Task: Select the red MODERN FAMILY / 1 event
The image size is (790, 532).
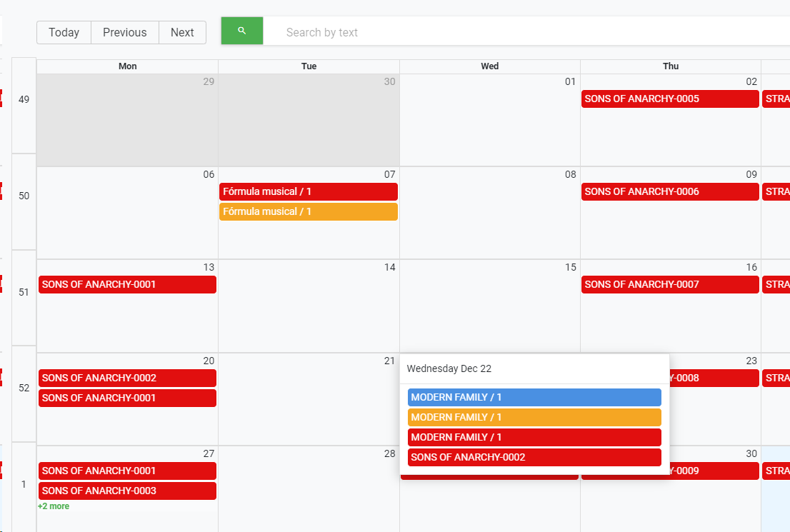Action: coord(534,437)
